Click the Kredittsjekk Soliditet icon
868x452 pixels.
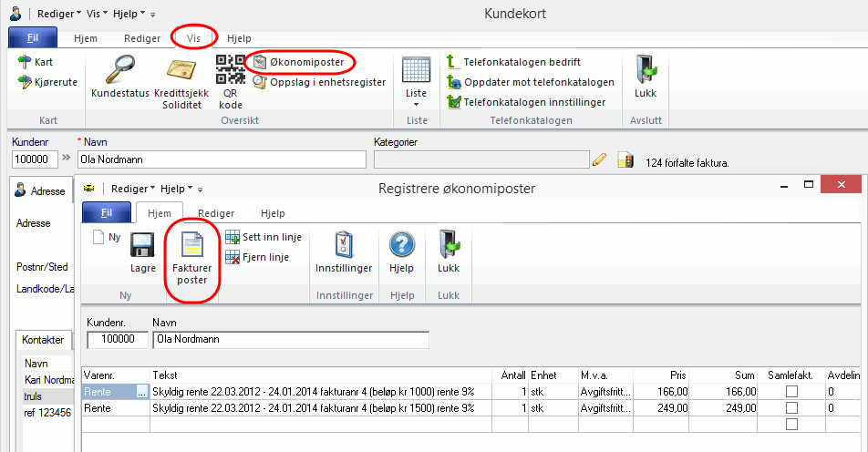[181, 71]
